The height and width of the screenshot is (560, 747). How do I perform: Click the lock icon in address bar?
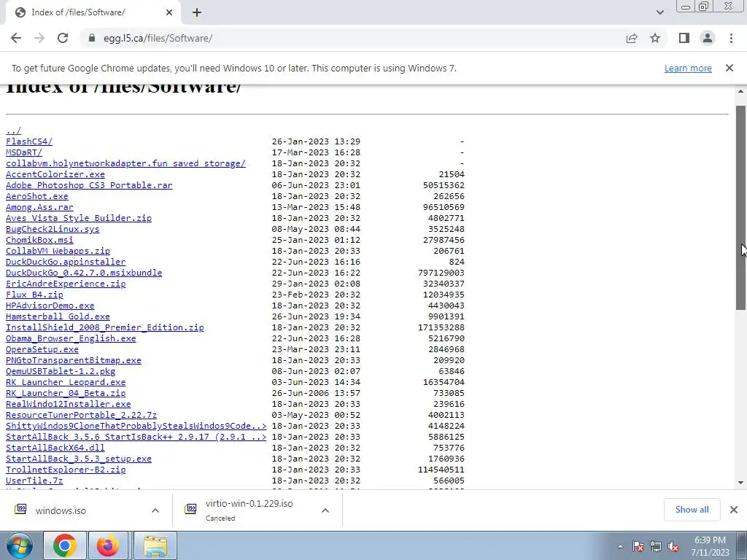pyautogui.click(x=92, y=38)
